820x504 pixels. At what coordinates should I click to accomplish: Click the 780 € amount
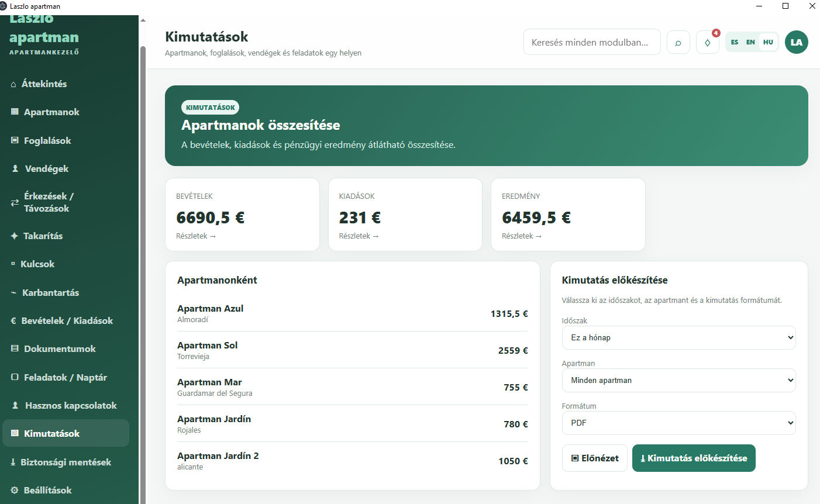pos(516,424)
